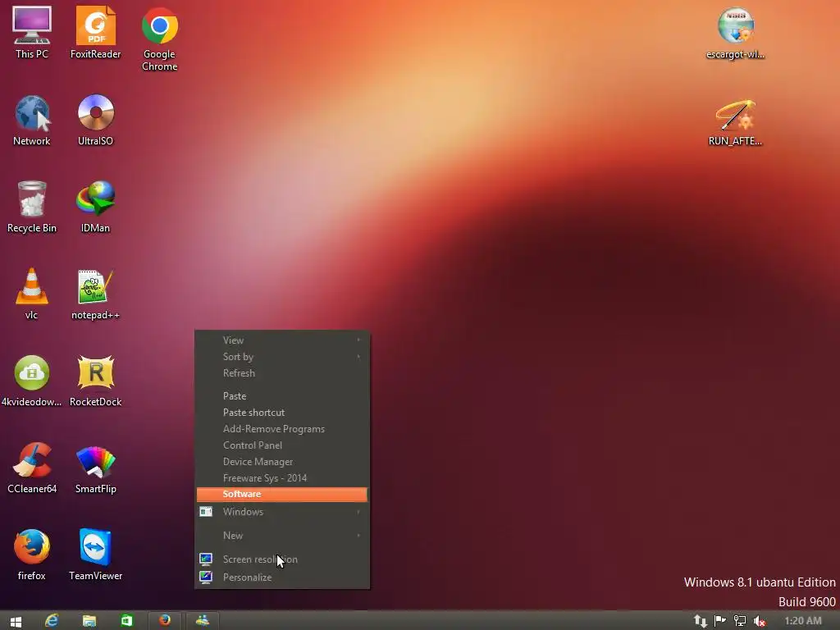Image resolution: width=840 pixels, height=630 pixels.
Task: Select the vlc desktop icon
Action: pos(32,294)
